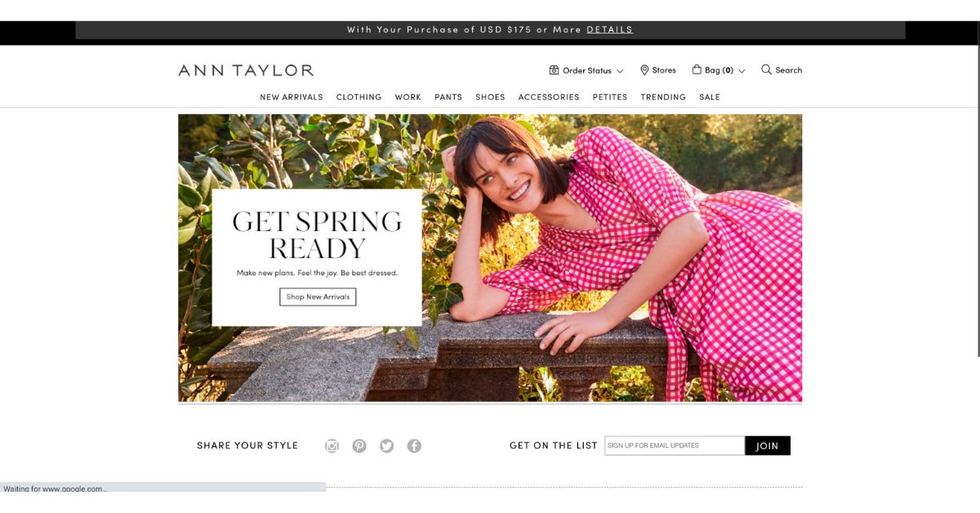Open the Twitter social icon
This screenshot has width=980, height=513.
point(387,446)
